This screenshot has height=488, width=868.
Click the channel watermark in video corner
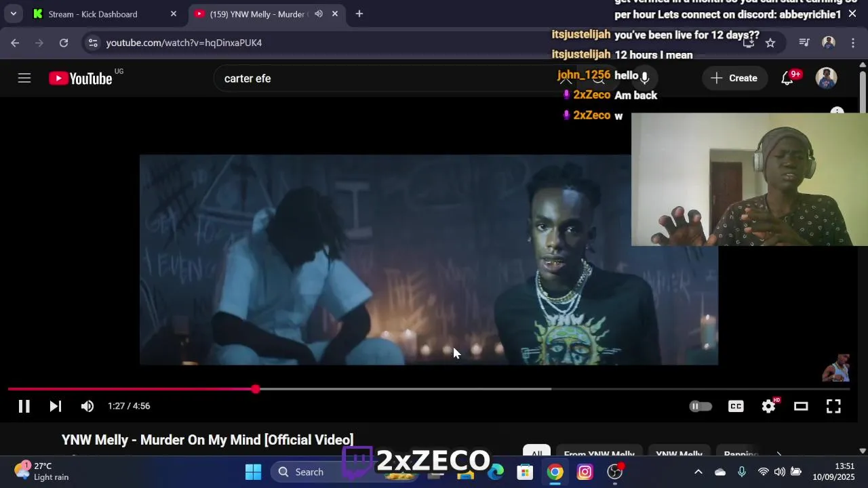836,367
